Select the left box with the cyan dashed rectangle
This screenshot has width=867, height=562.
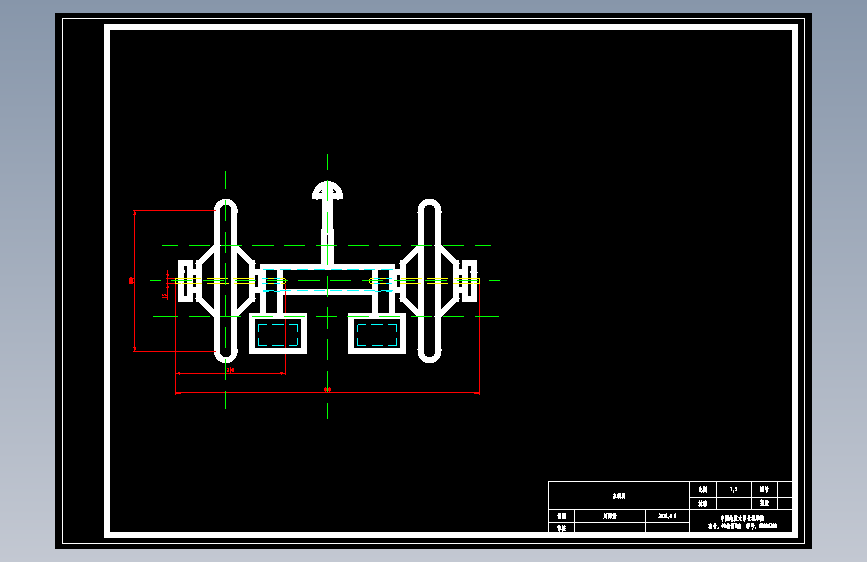tap(278, 334)
